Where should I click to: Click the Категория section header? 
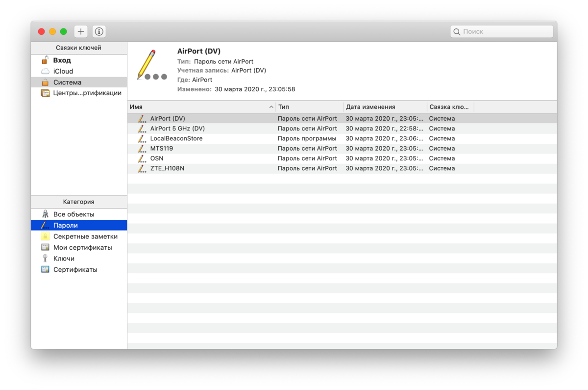(78, 202)
